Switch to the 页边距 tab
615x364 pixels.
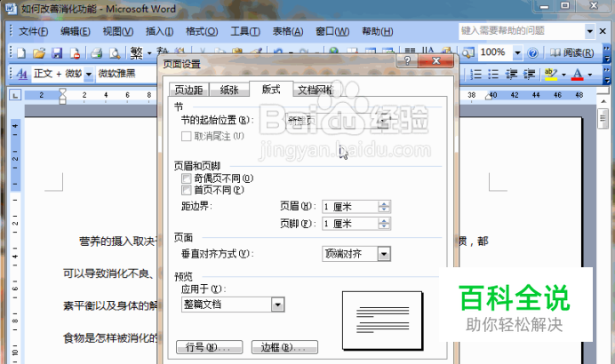(x=188, y=90)
